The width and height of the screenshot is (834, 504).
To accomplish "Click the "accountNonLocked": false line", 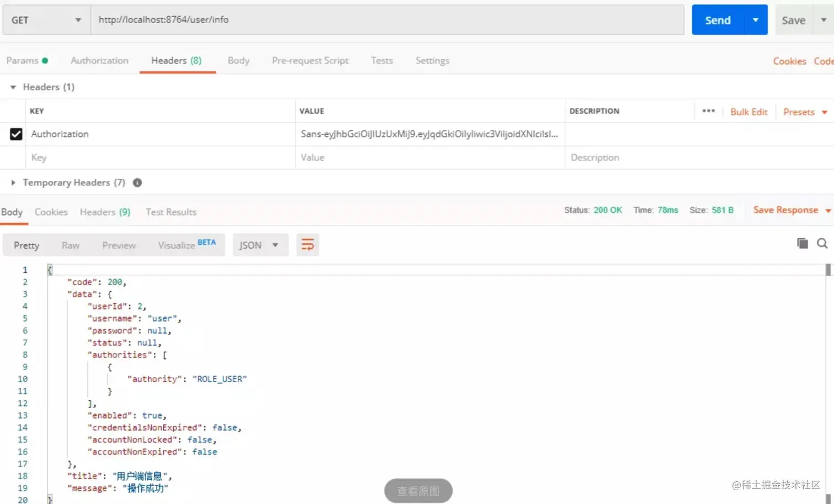I will tap(152, 440).
